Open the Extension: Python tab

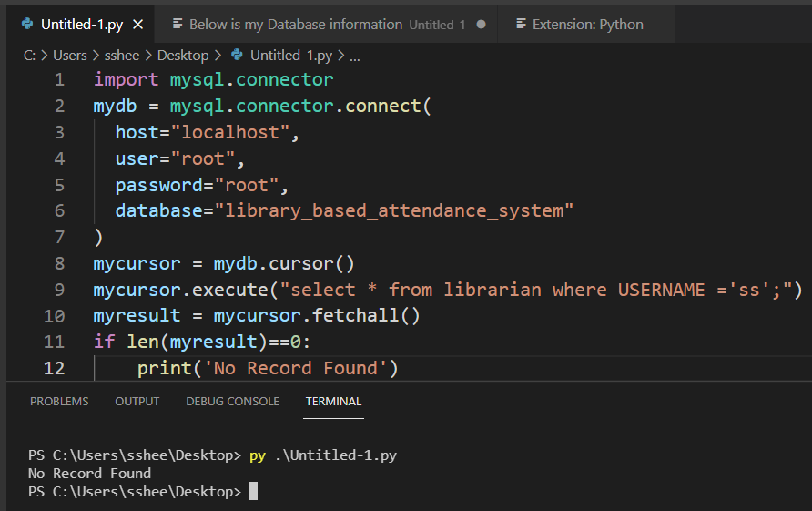587,25
